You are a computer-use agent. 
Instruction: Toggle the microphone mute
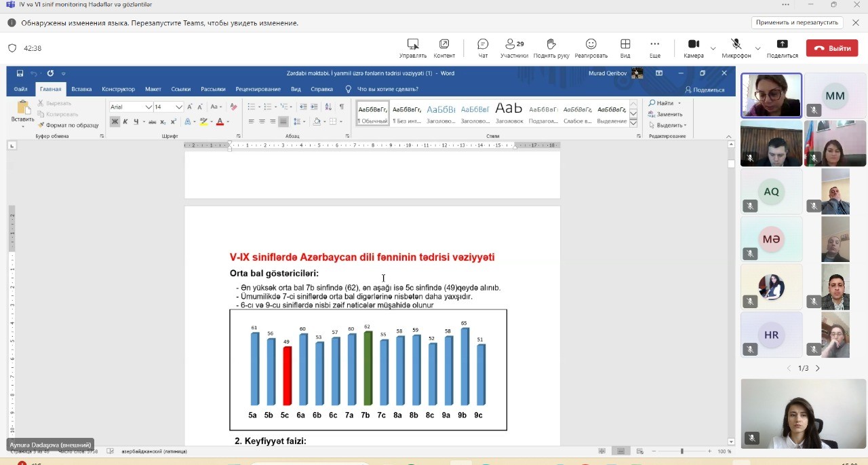coord(736,45)
